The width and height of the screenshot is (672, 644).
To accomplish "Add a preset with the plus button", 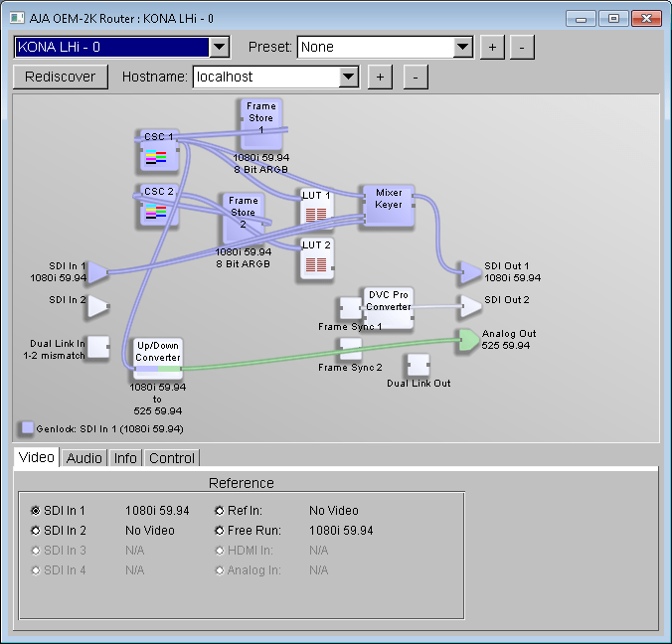I will click(492, 47).
